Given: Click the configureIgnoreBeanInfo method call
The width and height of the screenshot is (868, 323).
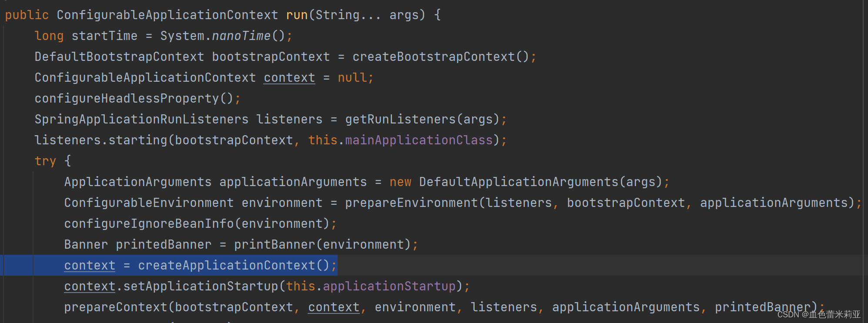Looking at the screenshot, I should click(x=149, y=223).
